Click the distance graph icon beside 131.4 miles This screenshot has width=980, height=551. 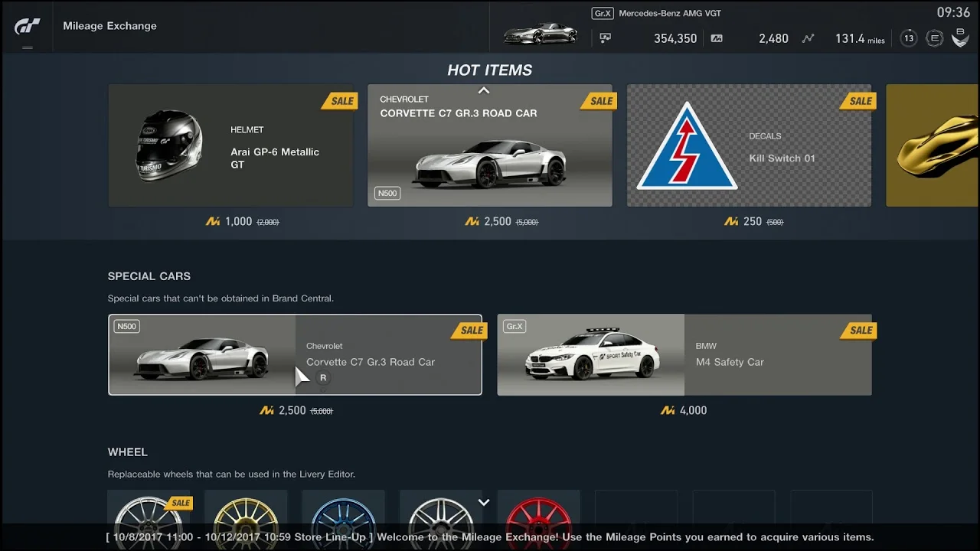pos(808,37)
